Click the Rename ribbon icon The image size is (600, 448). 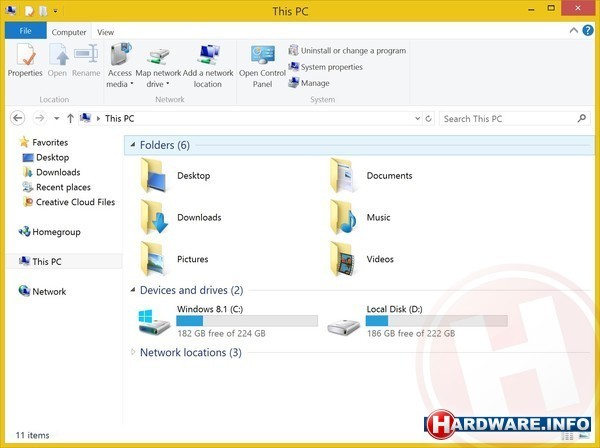(86, 54)
